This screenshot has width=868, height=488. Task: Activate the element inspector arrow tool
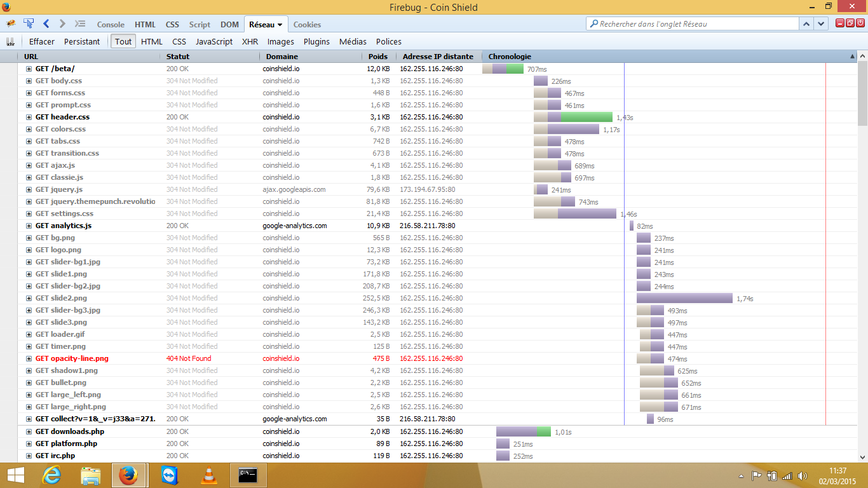click(29, 24)
